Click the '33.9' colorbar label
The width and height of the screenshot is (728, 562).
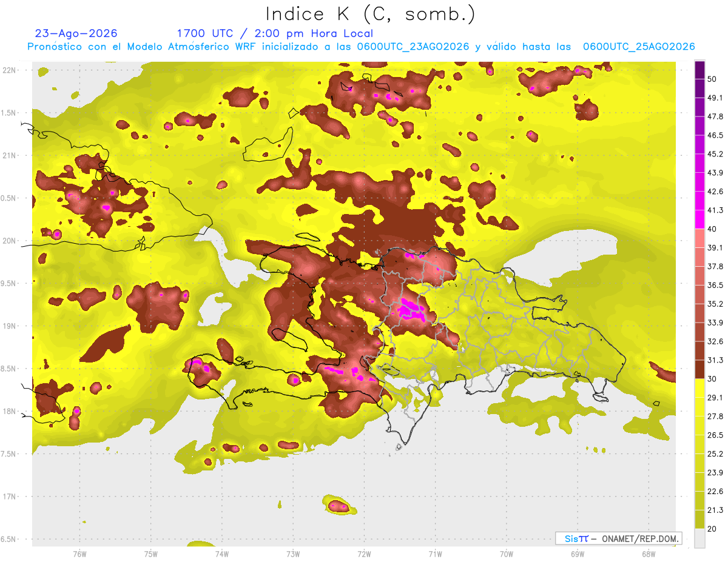pyautogui.click(x=715, y=323)
